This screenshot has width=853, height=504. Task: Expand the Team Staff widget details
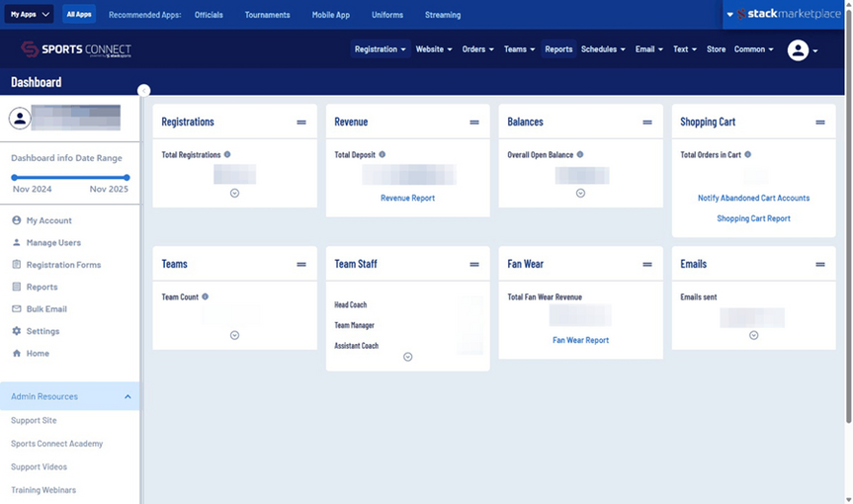click(407, 357)
